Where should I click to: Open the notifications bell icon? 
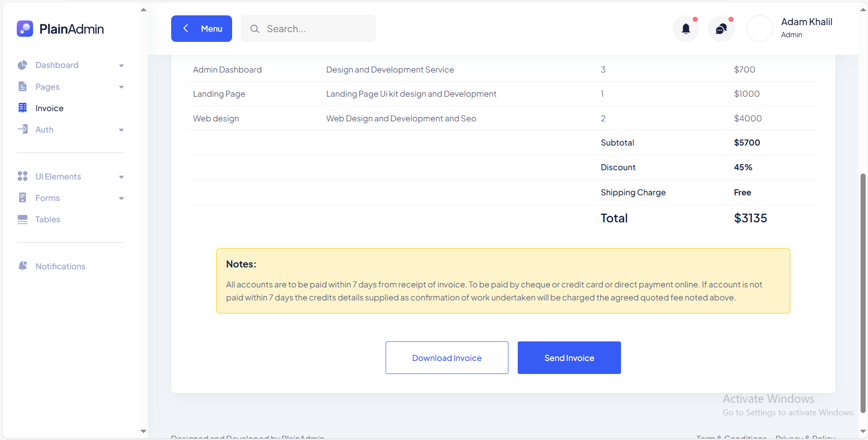(x=686, y=29)
